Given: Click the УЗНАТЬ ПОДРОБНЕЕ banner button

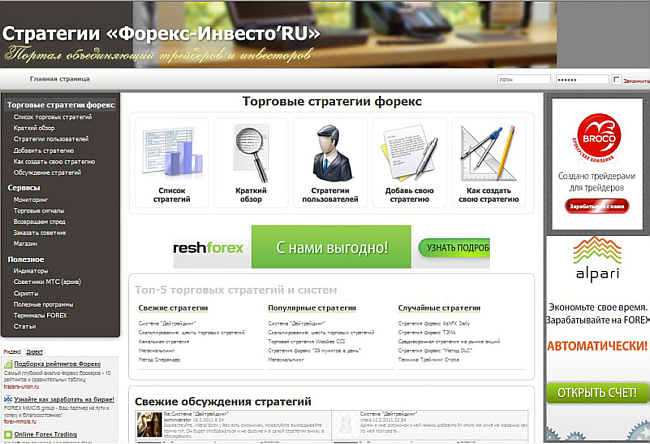Looking at the screenshot, I should (x=454, y=247).
